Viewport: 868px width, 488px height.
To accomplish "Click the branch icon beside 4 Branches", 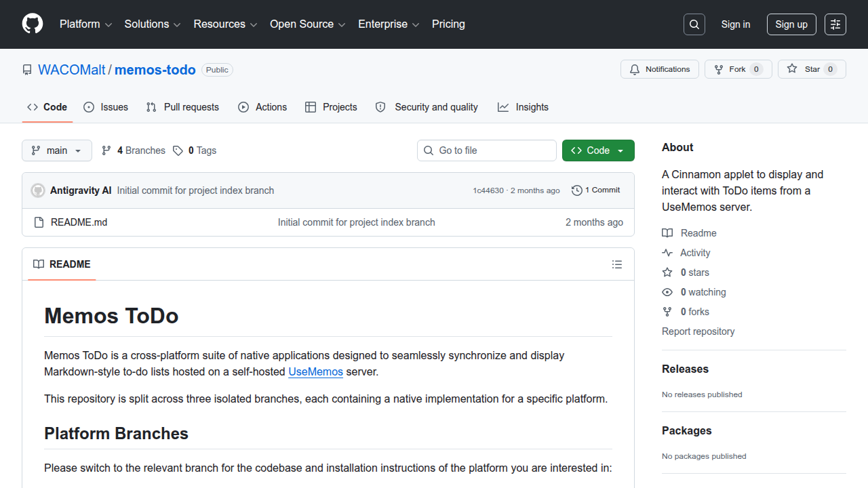I will click(x=106, y=150).
